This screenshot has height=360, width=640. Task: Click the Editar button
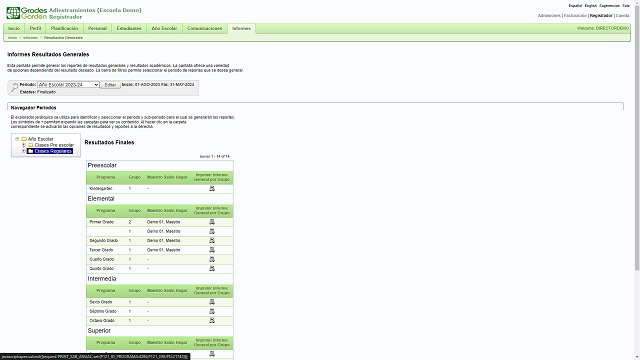(110, 85)
